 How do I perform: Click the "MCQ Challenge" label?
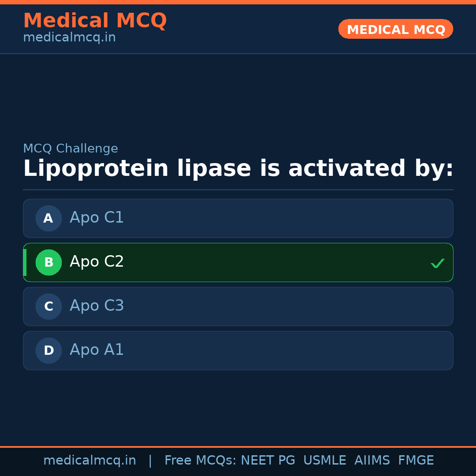click(x=70, y=149)
